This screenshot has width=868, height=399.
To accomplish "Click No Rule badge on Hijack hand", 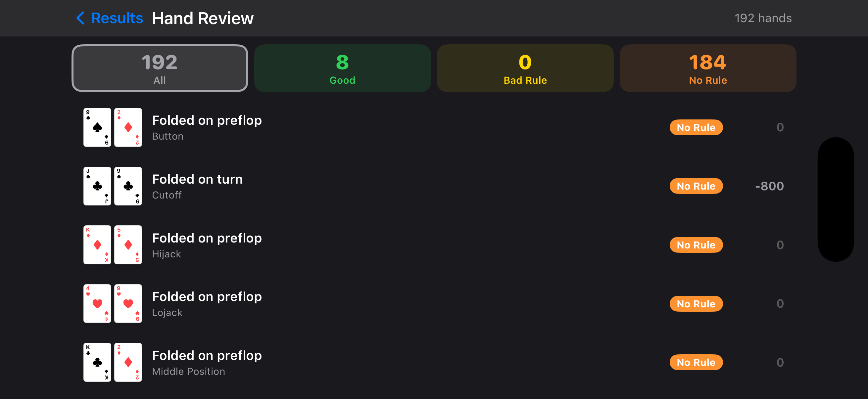I will (696, 245).
